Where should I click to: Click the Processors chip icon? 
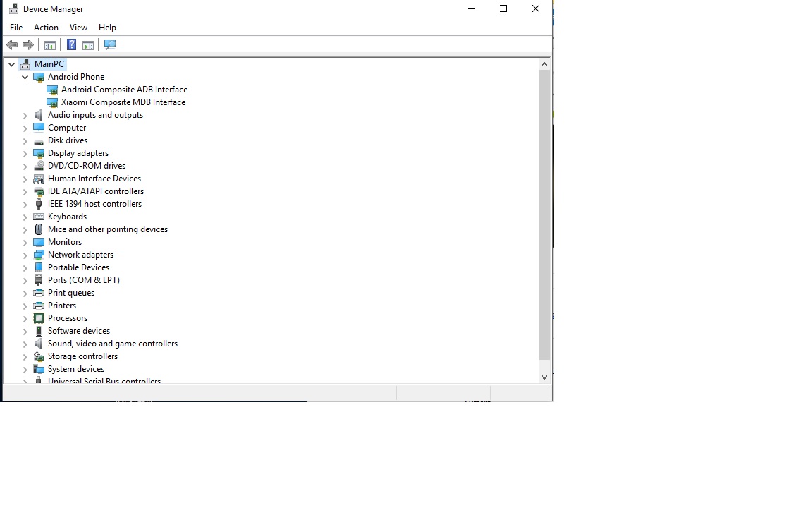tap(39, 318)
